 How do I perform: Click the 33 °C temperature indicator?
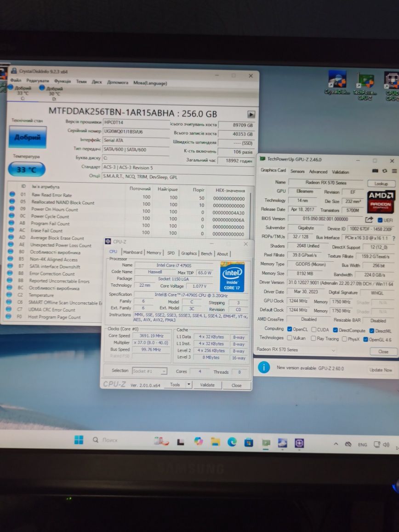click(27, 169)
